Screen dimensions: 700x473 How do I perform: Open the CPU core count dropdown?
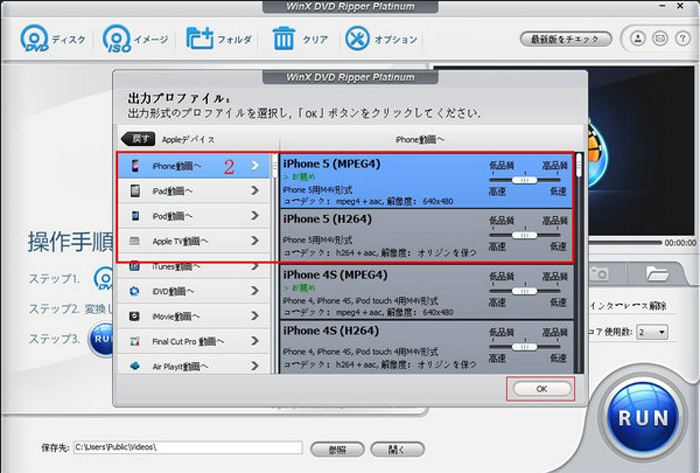pyautogui.click(x=652, y=332)
